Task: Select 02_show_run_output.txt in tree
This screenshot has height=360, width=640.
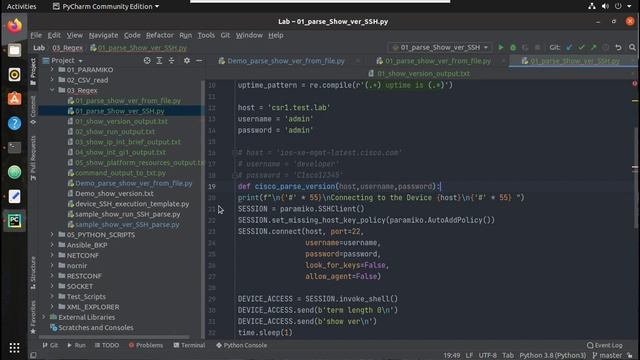Action: [115, 131]
